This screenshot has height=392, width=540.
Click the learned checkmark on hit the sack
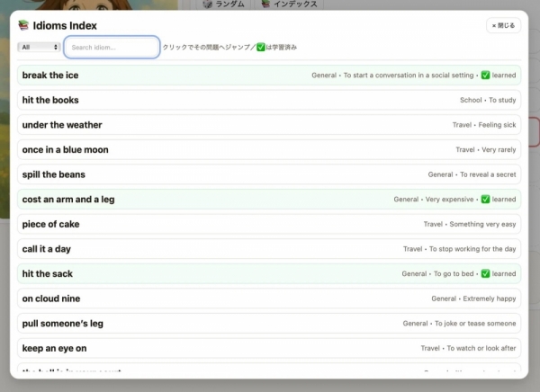click(485, 273)
